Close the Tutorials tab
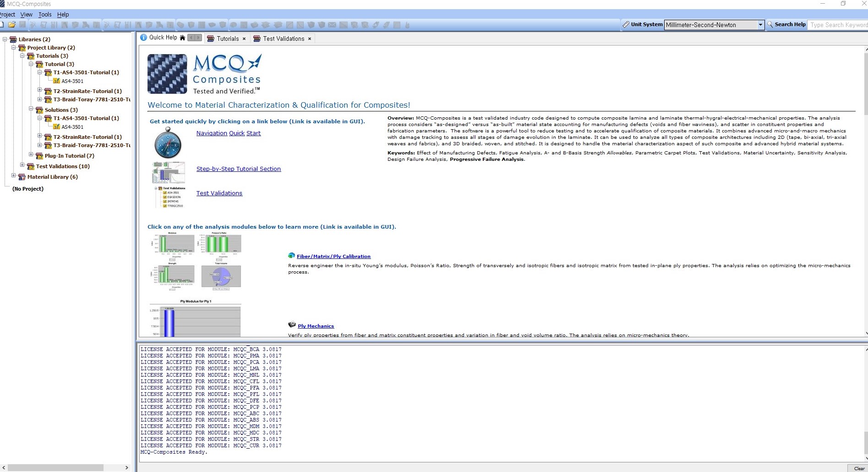Viewport: 868px width, 472px height. tap(244, 39)
